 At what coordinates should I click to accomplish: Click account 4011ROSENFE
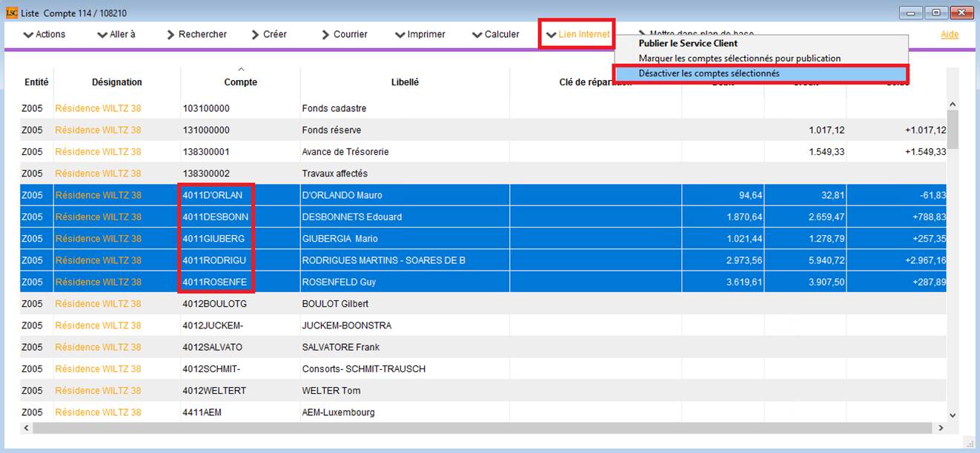coord(215,282)
